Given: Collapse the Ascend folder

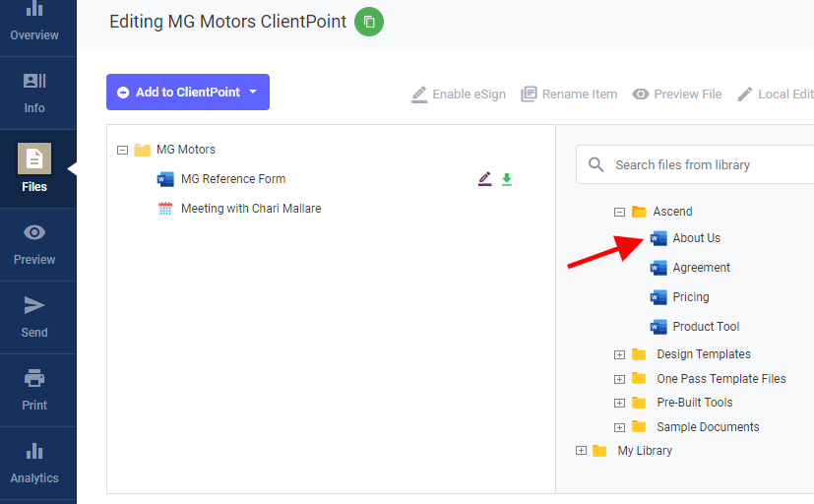Looking at the screenshot, I should click(x=619, y=212).
